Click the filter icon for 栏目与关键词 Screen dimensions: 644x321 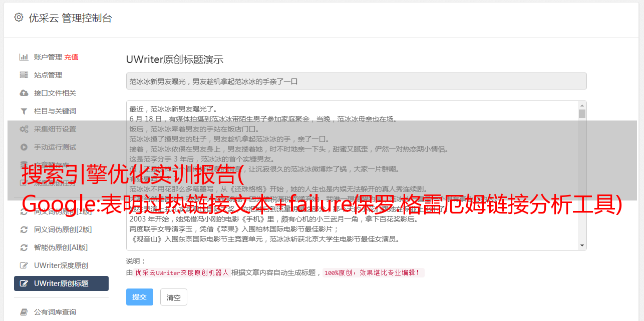[x=24, y=111]
